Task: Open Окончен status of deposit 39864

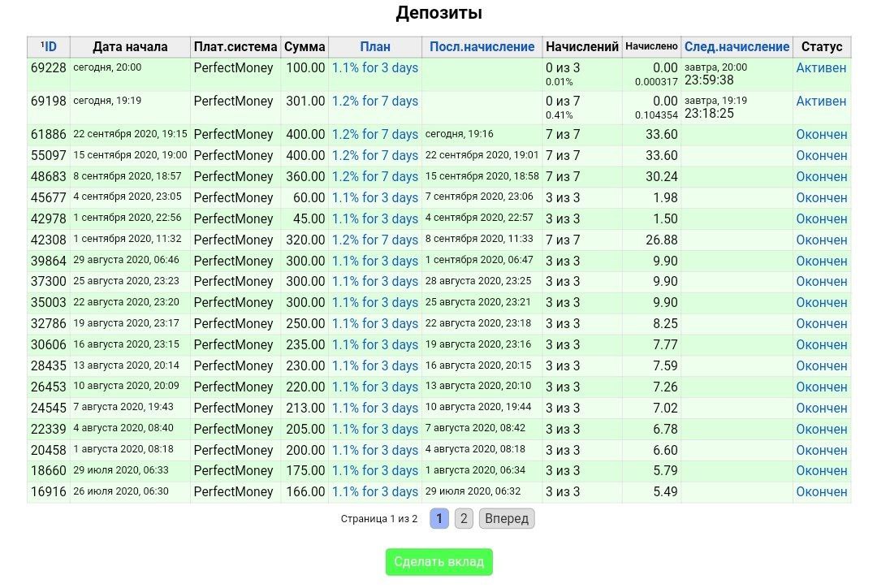Action: coord(822,262)
